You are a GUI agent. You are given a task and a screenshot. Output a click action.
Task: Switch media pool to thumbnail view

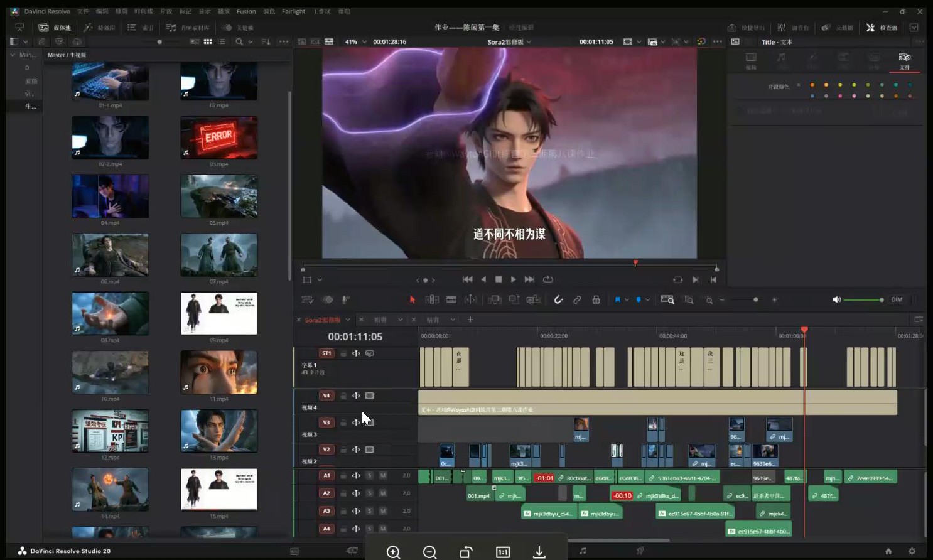click(x=208, y=41)
